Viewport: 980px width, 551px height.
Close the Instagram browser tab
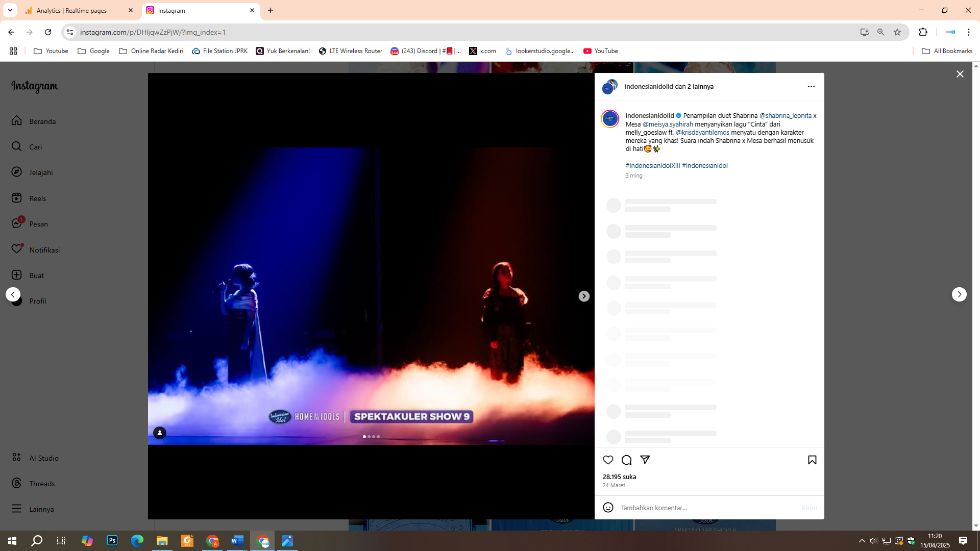point(252,10)
